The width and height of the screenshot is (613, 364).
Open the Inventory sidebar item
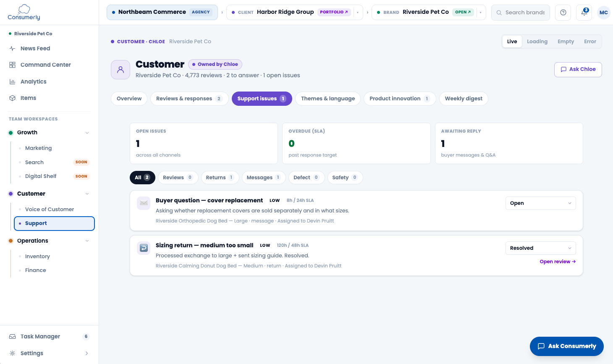pyautogui.click(x=54, y=257)
